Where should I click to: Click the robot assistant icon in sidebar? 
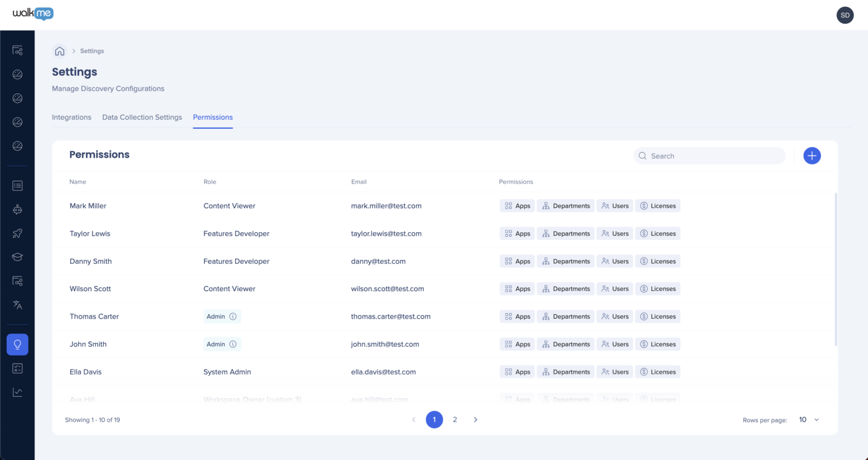[x=17, y=209]
